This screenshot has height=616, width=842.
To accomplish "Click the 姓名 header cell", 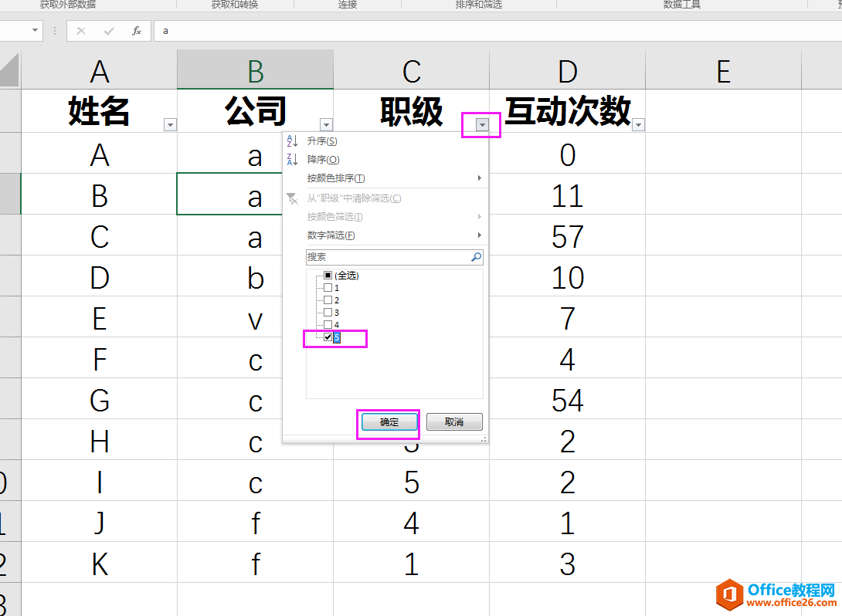I will click(100, 111).
